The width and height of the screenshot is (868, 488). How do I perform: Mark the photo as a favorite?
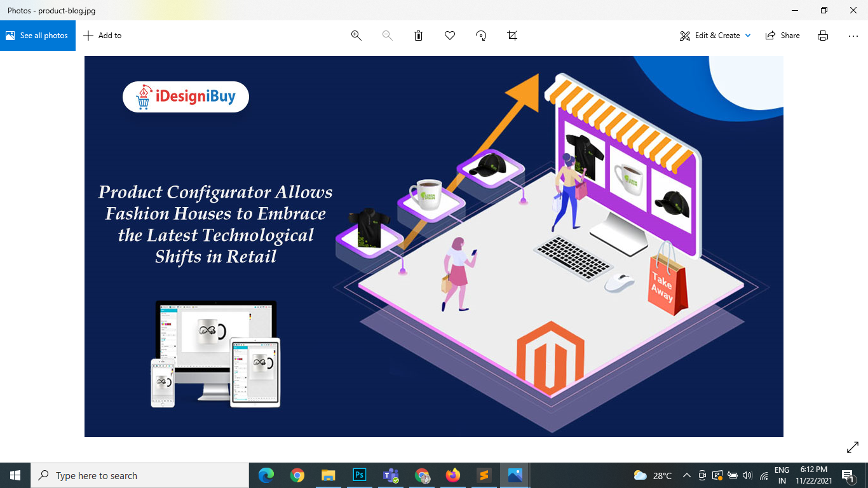point(449,36)
